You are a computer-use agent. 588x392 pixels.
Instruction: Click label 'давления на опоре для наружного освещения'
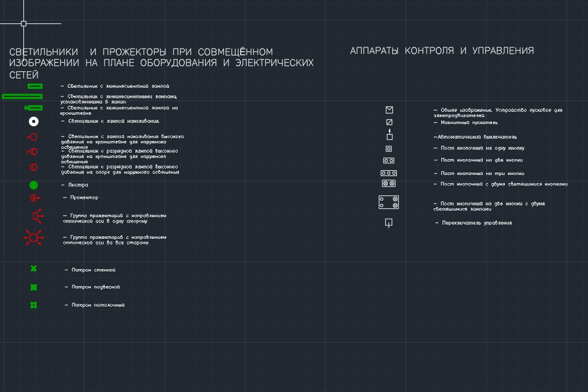click(120, 173)
